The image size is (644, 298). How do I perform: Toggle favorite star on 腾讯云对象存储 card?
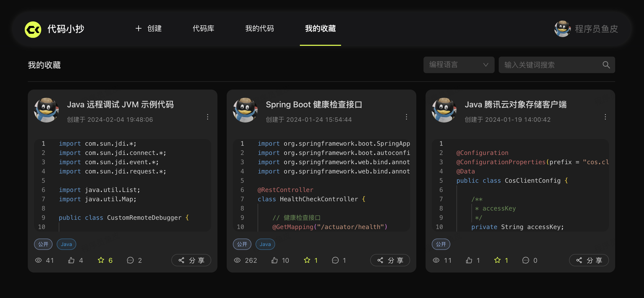coord(497,260)
